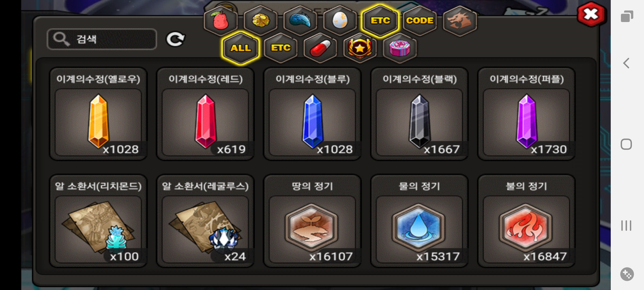The width and height of the screenshot is (644, 290).
Task: Select the red crystal x619 item
Action: (205, 114)
